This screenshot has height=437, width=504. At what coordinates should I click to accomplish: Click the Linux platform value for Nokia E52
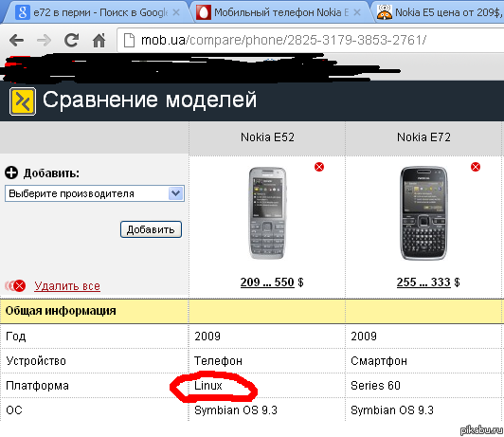(208, 386)
